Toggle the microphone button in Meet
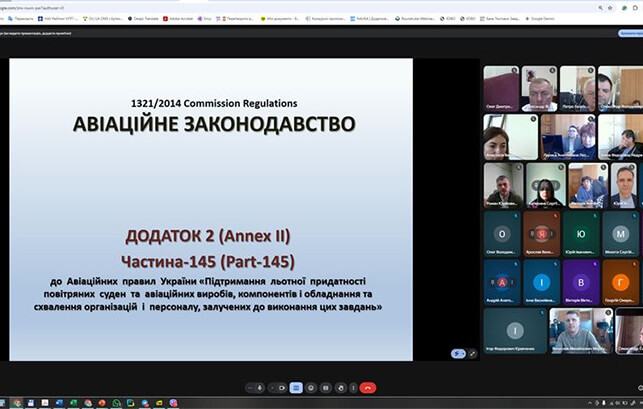 260,388
